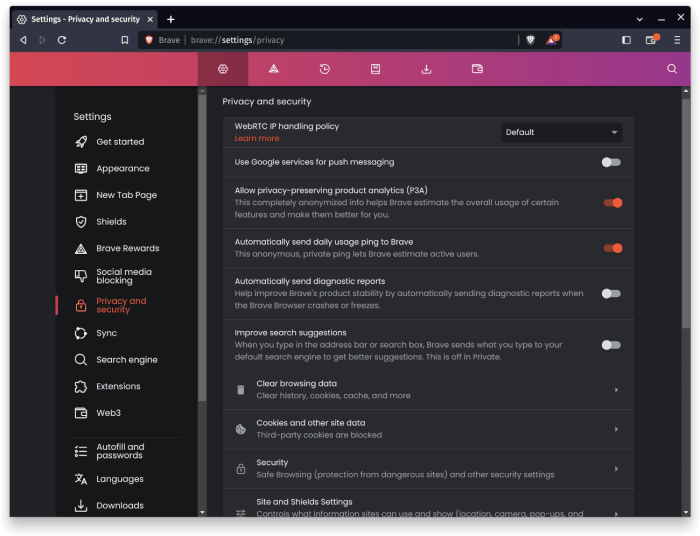This screenshot has width=700, height=536.
Task: Click the back navigation arrow
Action: 23,40
